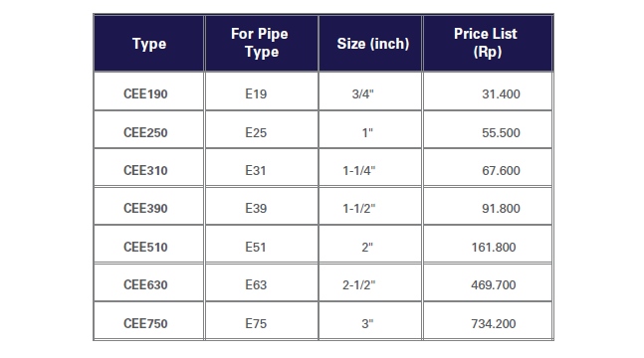Select the CEE250 row label
The image size is (644, 358).
[148, 129]
